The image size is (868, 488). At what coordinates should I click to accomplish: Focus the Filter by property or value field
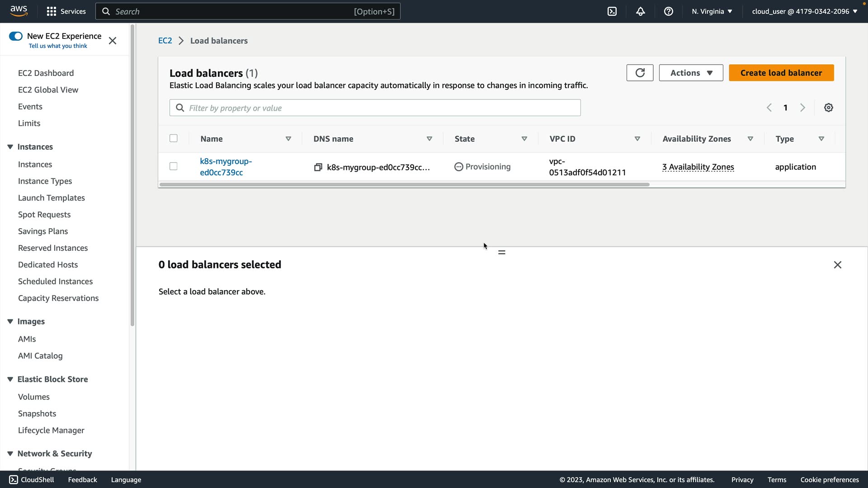[x=380, y=108]
